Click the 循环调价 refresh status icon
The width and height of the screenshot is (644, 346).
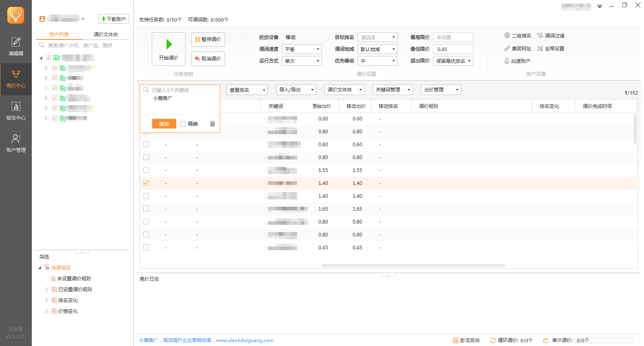click(493, 340)
